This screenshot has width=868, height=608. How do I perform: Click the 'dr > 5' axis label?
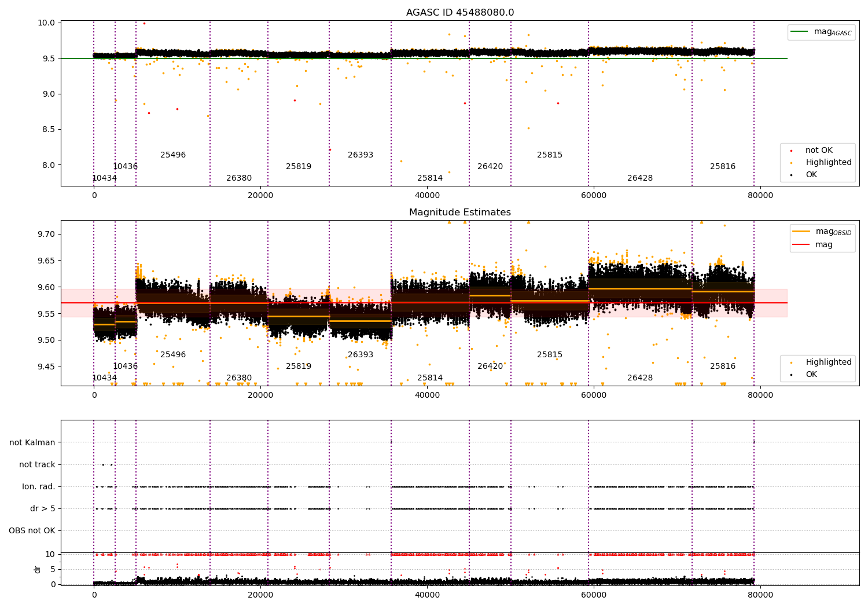[x=43, y=509]
